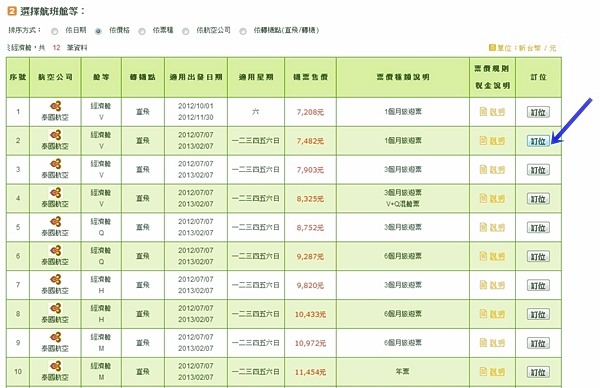Screen dimensions: 600x388
Task: Click the Thai Airways logo in row 5
Action: (x=55, y=222)
